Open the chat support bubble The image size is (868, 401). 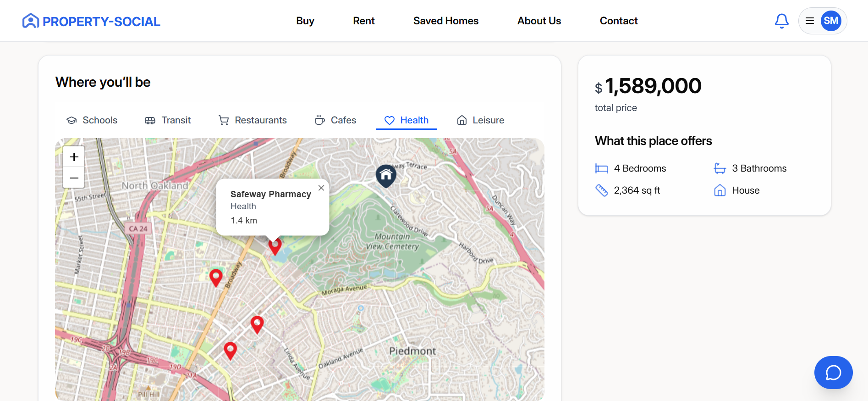pyautogui.click(x=833, y=373)
